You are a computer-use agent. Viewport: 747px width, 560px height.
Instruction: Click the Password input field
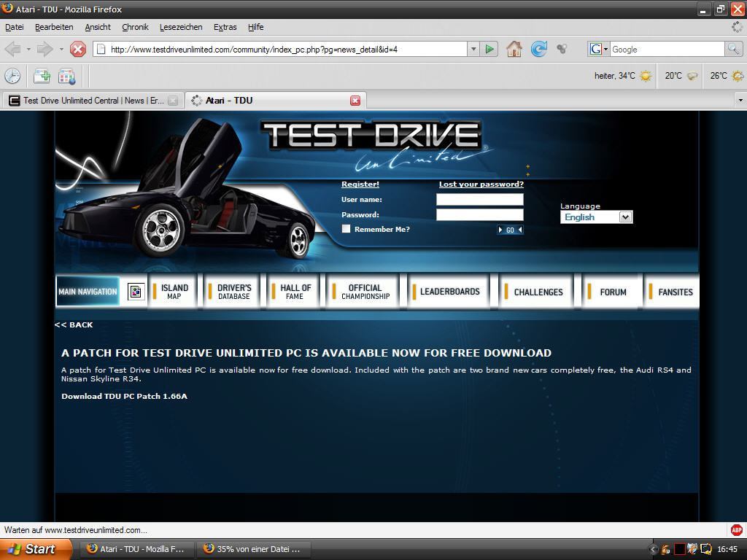click(x=480, y=215)
